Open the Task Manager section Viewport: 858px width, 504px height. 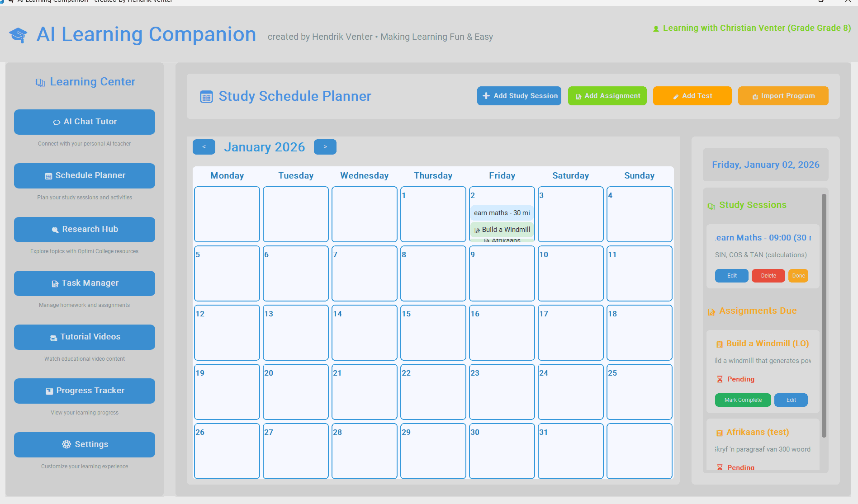(x=85, y=283)
